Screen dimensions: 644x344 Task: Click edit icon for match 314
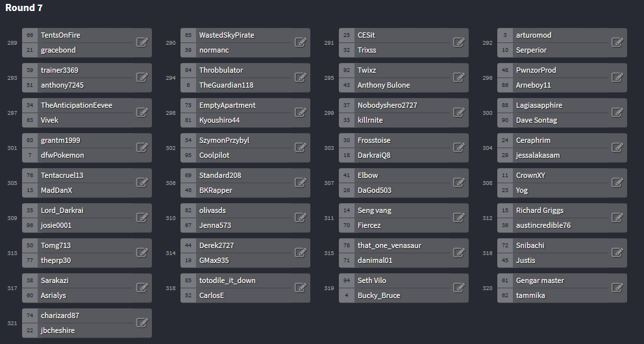click(300, 252)
